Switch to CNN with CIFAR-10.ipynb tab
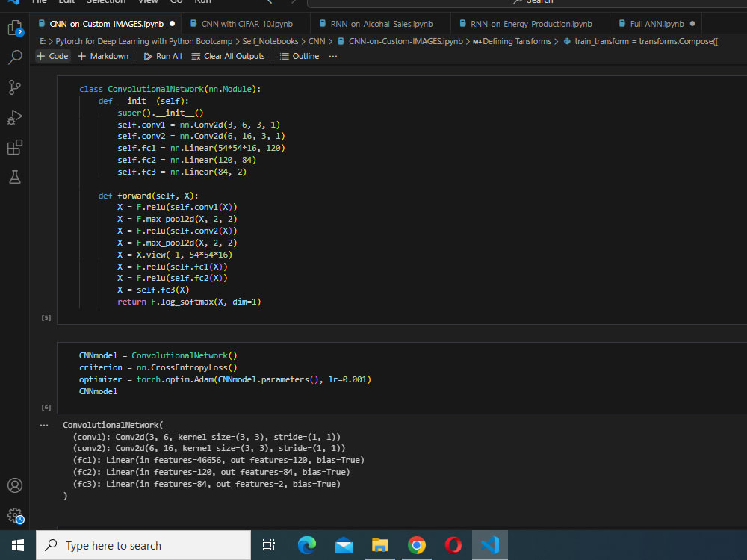Viewport: 747px width, 560px height. tap(247, 24)
